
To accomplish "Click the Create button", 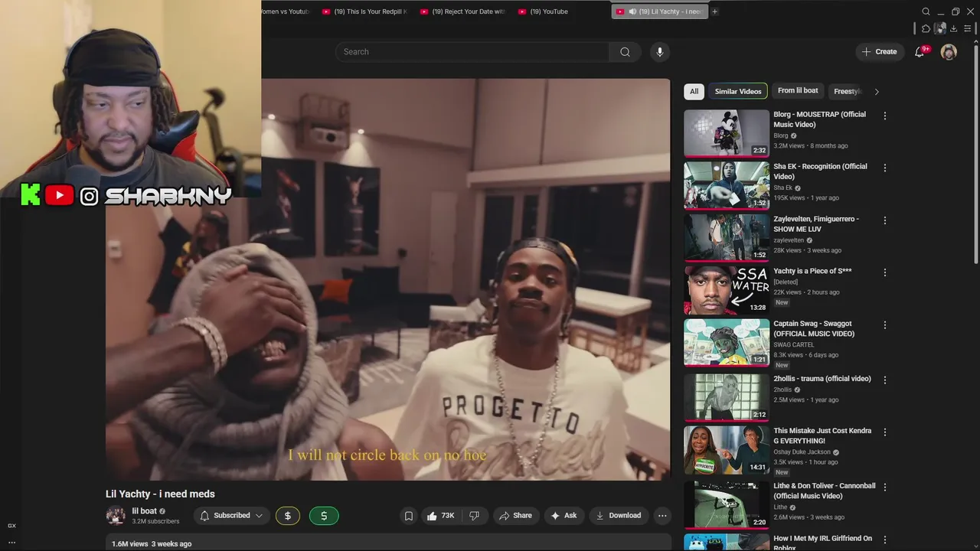I will pos(879,52).
